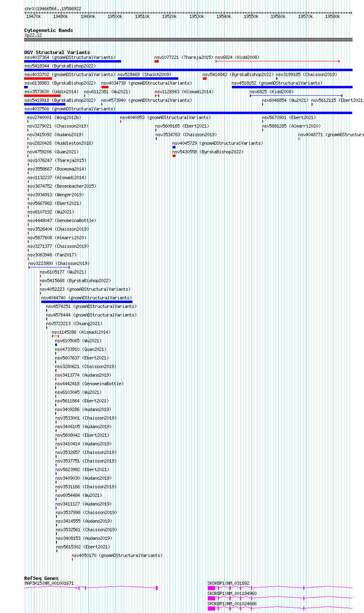
Task: Select nsv5881285 (Almarri2020) label
Action: click(292, 126)
